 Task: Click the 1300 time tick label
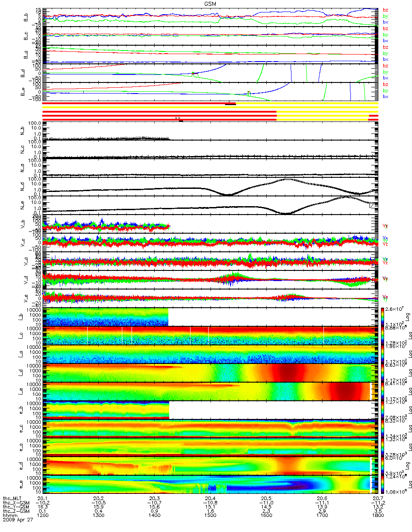98,516
